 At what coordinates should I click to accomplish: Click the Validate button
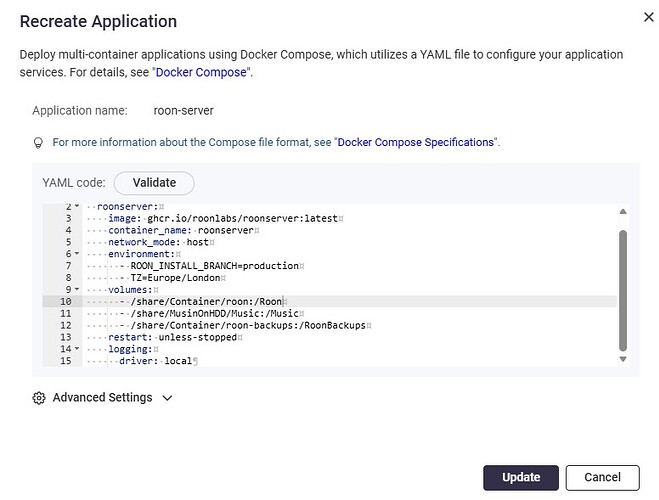[154, 183]
